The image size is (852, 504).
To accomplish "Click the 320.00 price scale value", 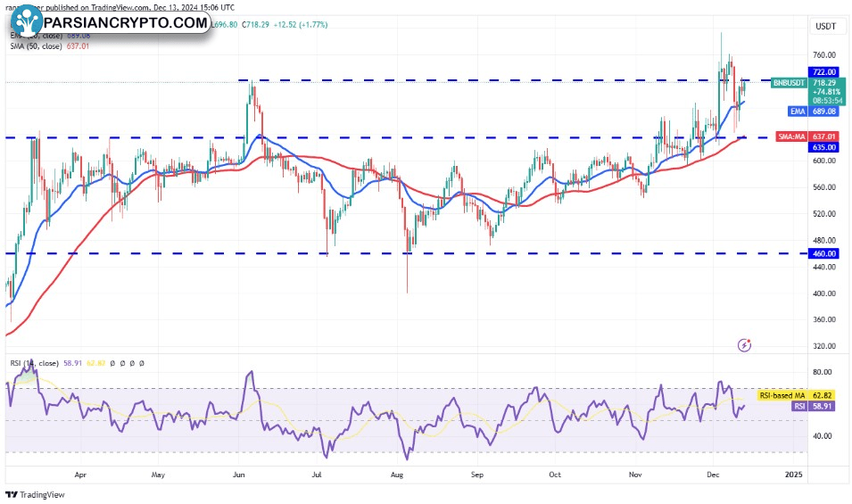I will pyautogui.click(x=824, y=346).
